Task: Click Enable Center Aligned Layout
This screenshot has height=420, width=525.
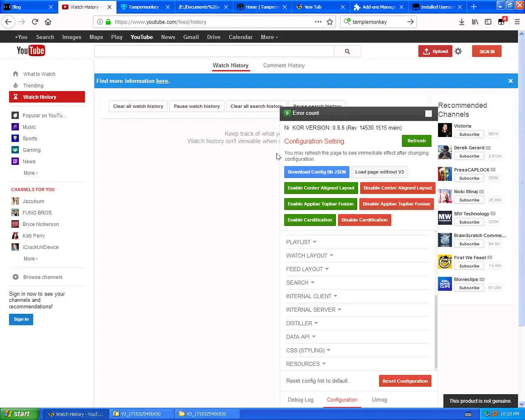Action: (x=321, y=188)
